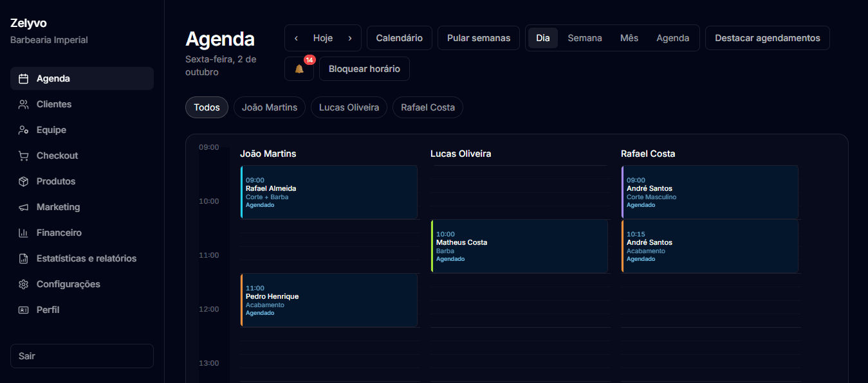
Task: Click the Rafael Costa column header
Action: (648, 154)
